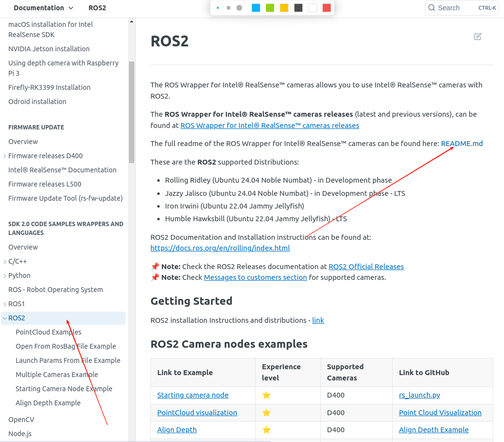The height and width of the screenshot is (442, 504).
Task: Open rs_launch.py GitHub link
Action: coord(420,395)
